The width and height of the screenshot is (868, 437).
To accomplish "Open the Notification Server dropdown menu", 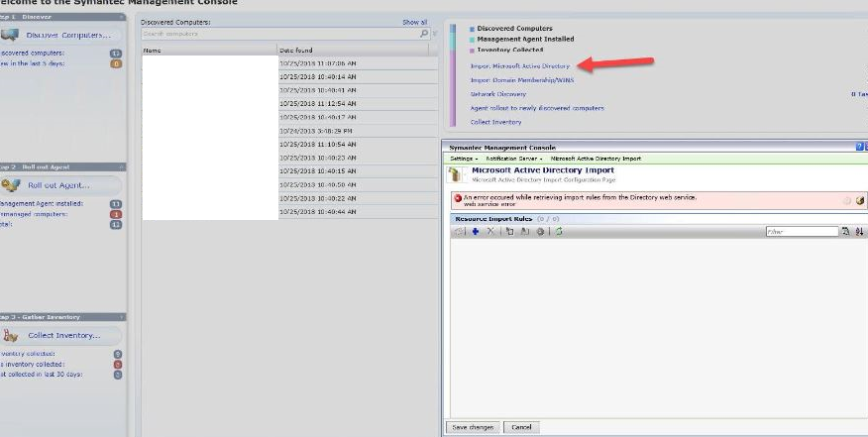I will [513, 159].
